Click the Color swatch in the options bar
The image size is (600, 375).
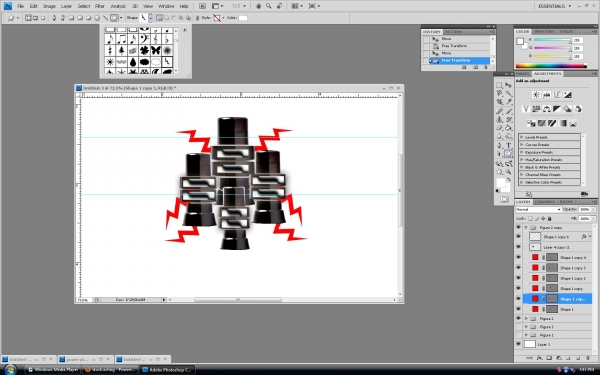click(x=243, y=18)
